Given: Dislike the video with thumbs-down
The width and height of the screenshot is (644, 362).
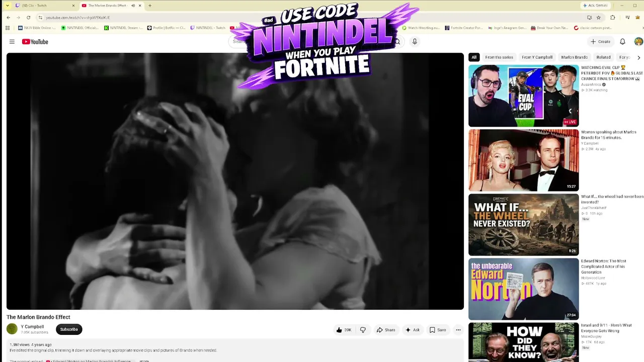Looking at the screenshot, I should [363, 330].
